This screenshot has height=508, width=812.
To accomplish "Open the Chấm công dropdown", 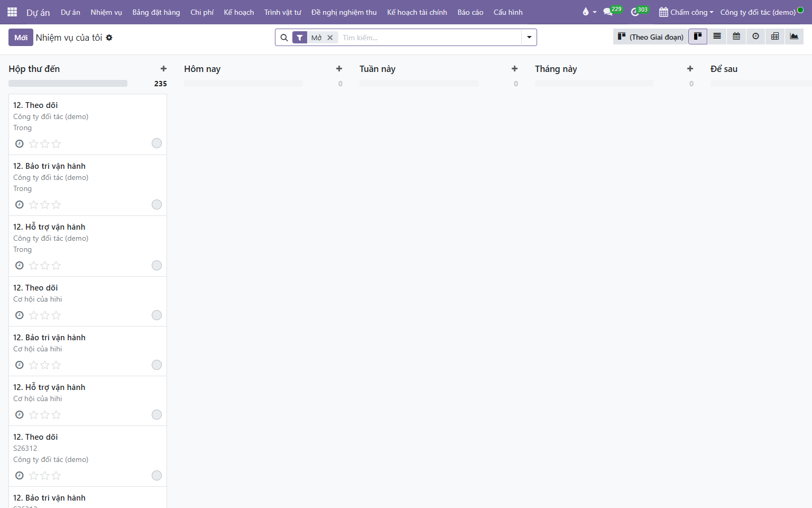I will (686, 12).
